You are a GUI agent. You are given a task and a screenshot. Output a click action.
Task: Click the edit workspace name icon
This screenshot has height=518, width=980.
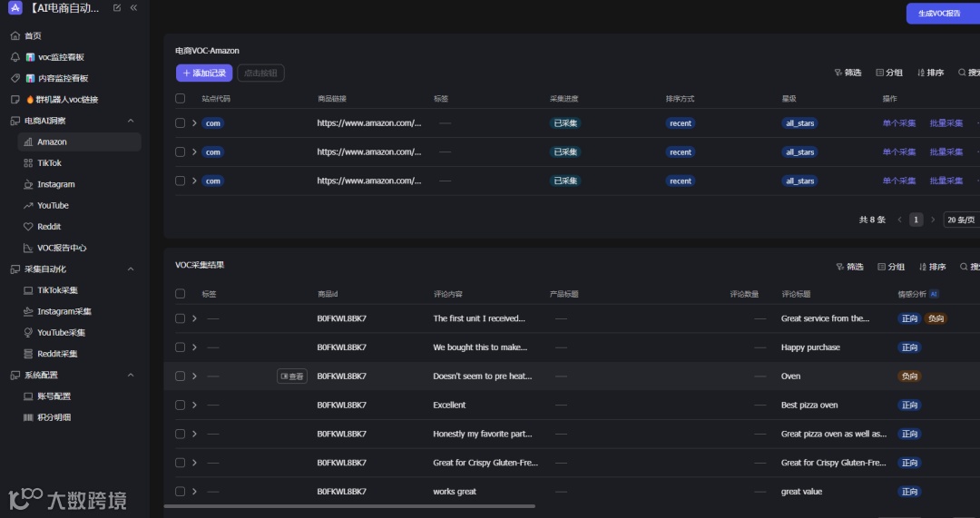pos(117,8)
